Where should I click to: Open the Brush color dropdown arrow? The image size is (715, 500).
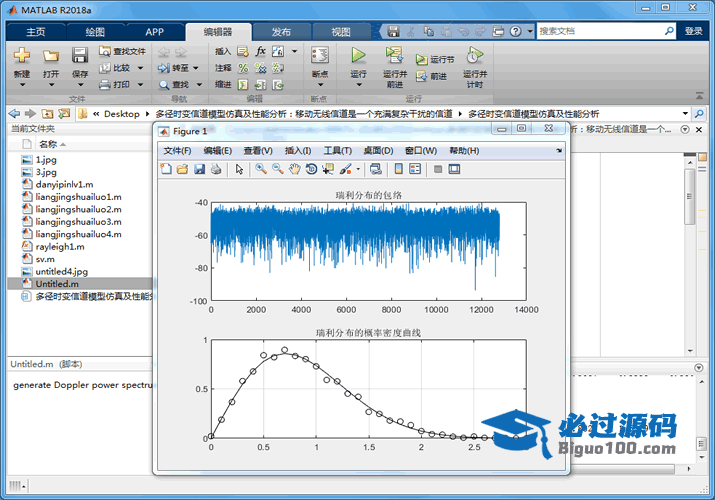tap(358, 170)
